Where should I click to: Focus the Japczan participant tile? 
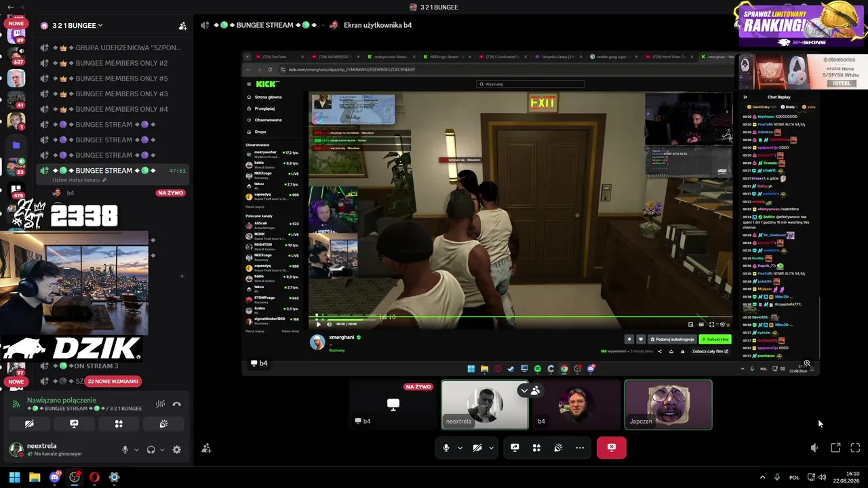pyautogui.click(x=668, y=405)
